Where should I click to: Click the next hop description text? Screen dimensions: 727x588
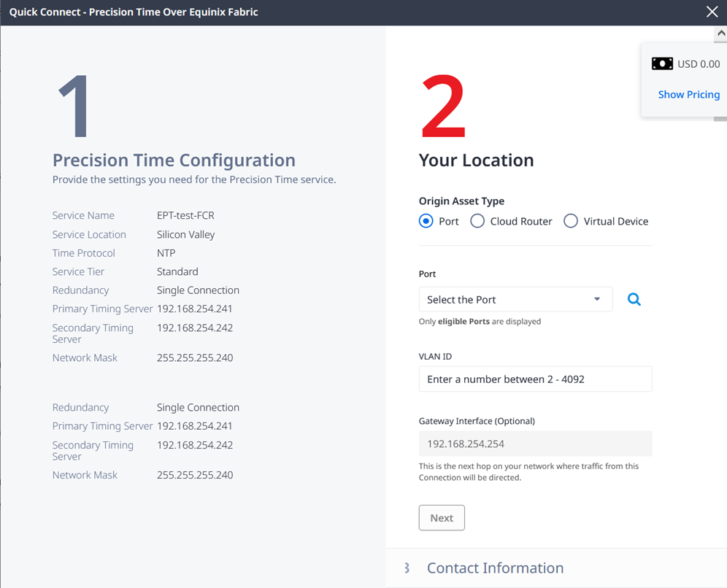pyautogui.click(x=528, y=472)
